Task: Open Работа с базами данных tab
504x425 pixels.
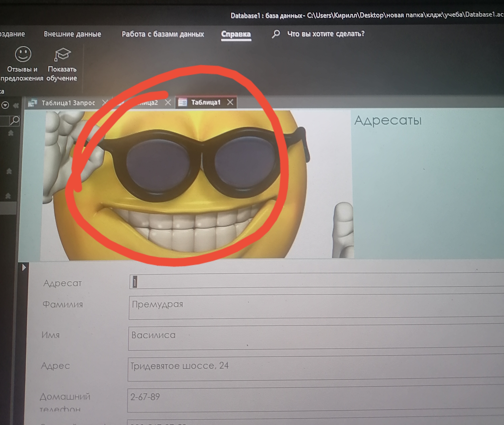Action: (163, 34)
